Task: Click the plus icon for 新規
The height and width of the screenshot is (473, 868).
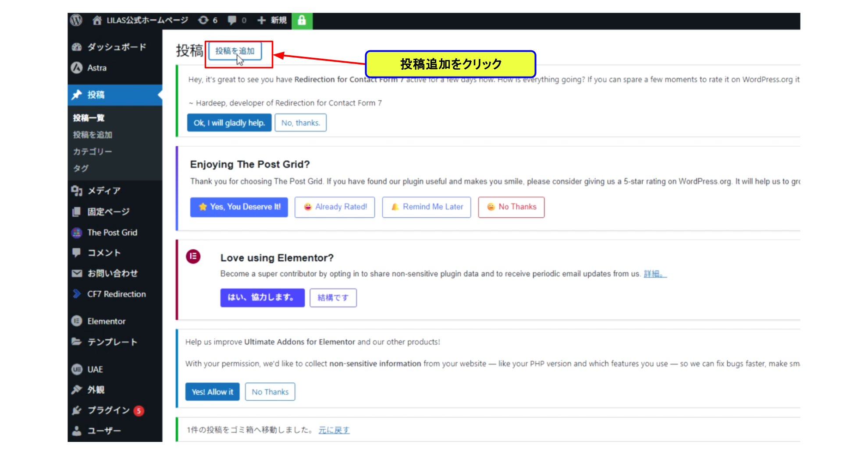Action: click(261, 20)
